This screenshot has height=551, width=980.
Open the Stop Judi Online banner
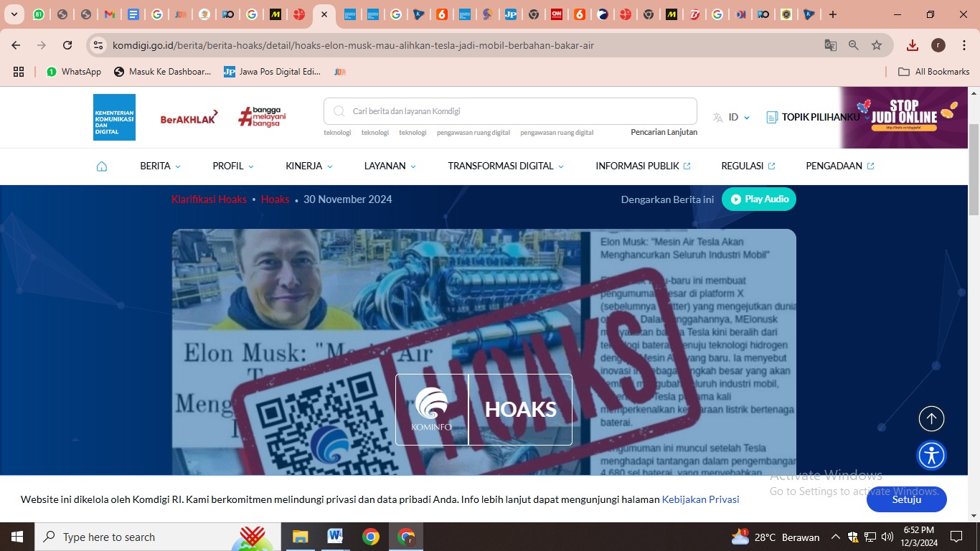tap(904, 118)
